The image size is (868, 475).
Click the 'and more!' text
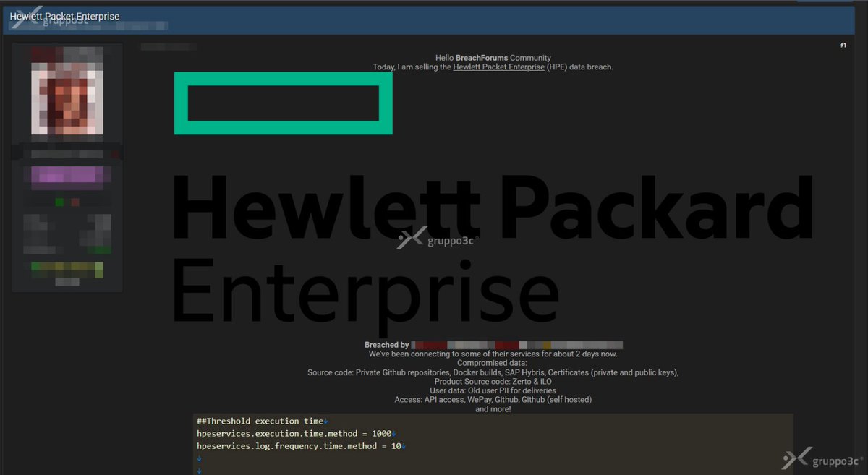tap(493, 409)
